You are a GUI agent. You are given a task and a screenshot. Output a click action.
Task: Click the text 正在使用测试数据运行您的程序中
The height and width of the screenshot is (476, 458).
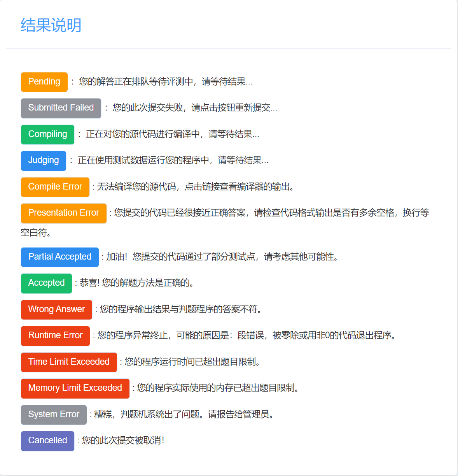coord(143,160)
